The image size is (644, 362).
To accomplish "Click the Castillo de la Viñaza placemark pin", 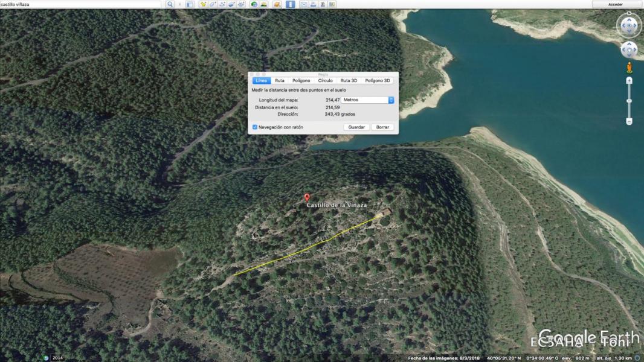I will (307, 197).
